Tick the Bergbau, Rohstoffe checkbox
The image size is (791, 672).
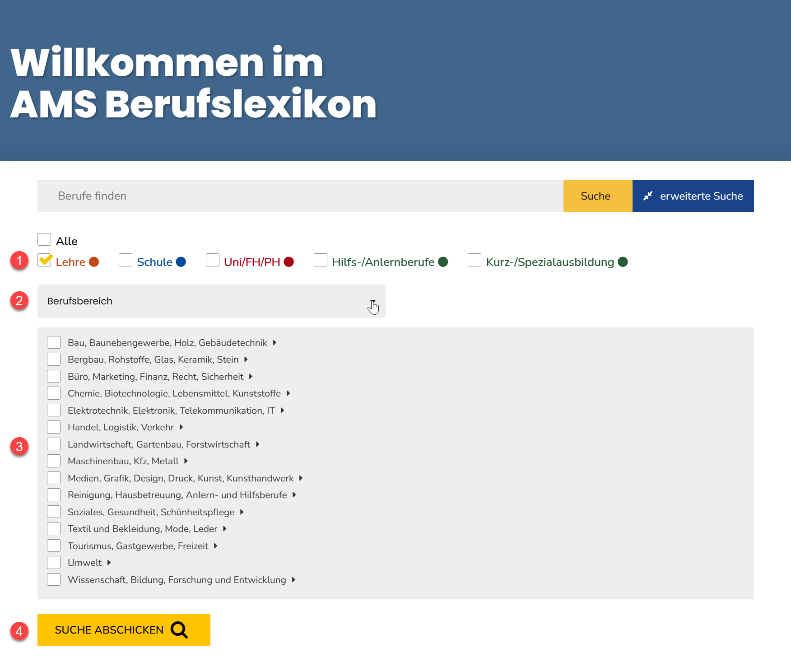(x=54, y=359)
